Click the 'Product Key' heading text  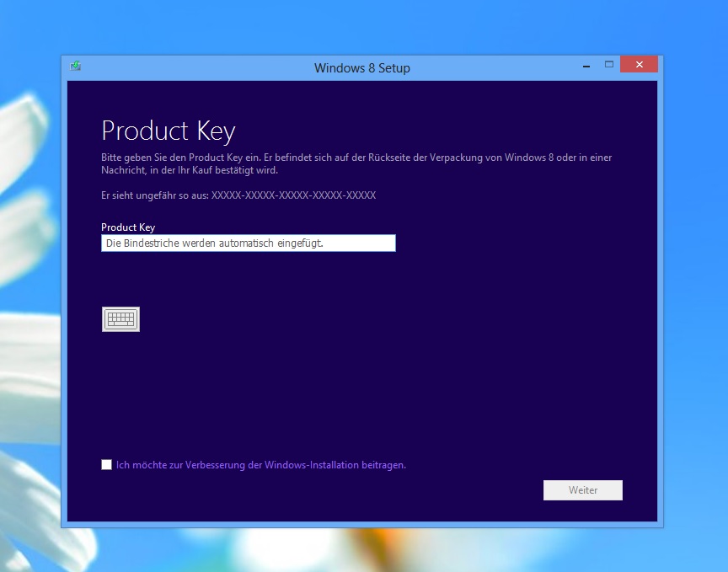(168, 131)
